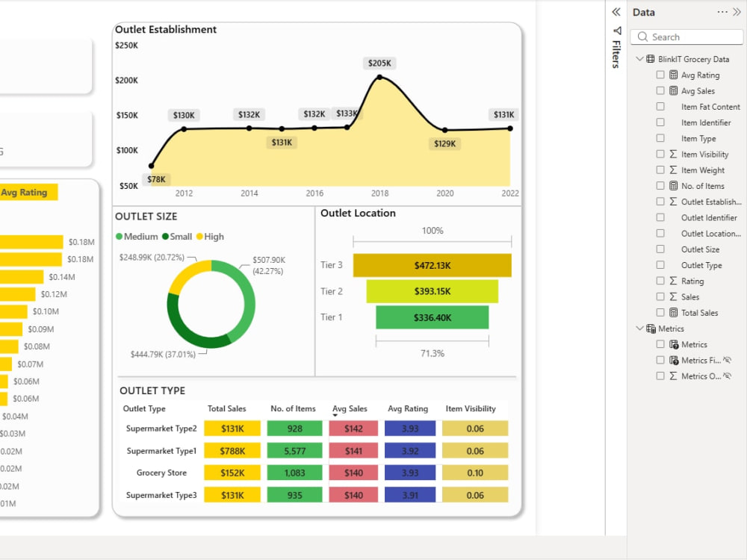Click the $507.90K (42.27%) donut label
Image resolution: width=747 pixels, height=560 pixels.
[269, 266]
